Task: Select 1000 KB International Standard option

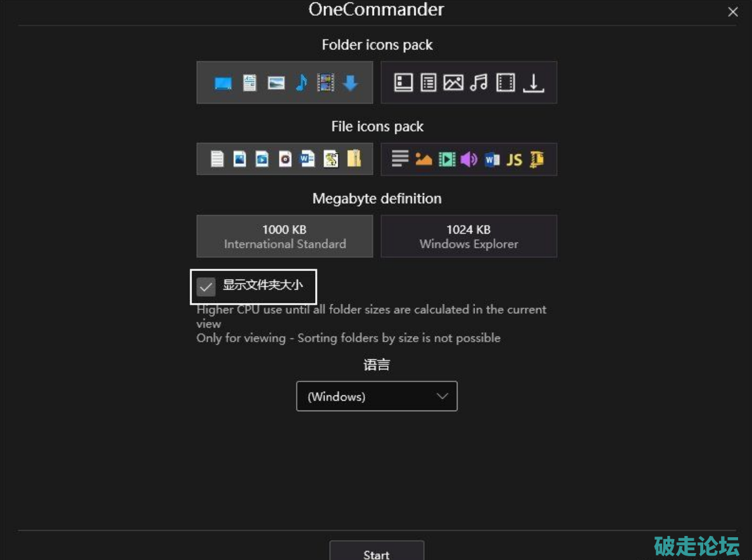Action: point(285,236)
